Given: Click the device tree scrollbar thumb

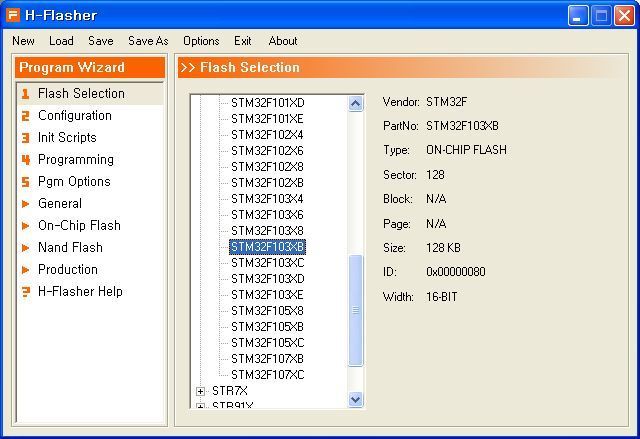Looking at the screenshot, I should point(356,310).
